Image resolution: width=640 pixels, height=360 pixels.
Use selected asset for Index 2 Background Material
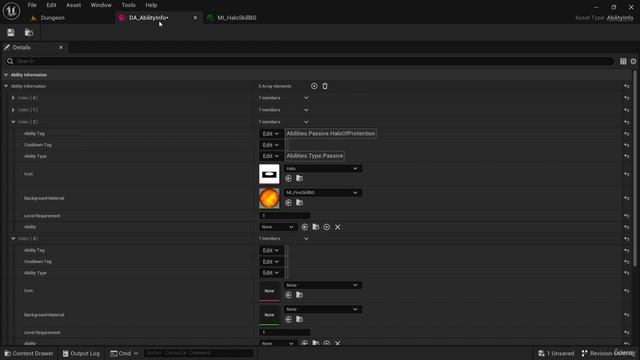pyautogui.click(x=289, y=203)
